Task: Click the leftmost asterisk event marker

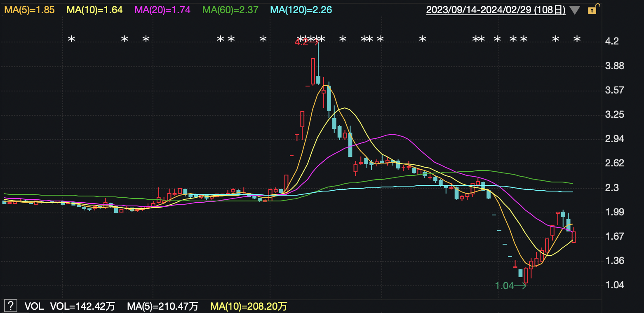Action: [x=71, y=40]
